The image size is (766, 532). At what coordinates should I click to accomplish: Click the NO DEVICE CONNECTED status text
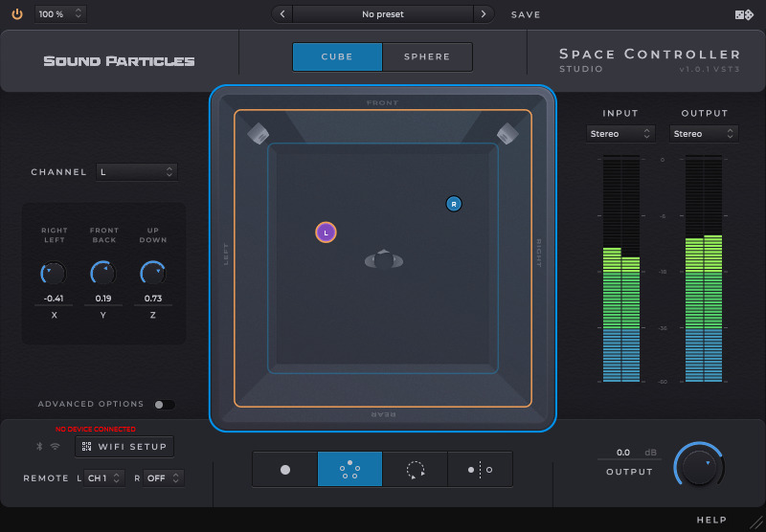95,429
